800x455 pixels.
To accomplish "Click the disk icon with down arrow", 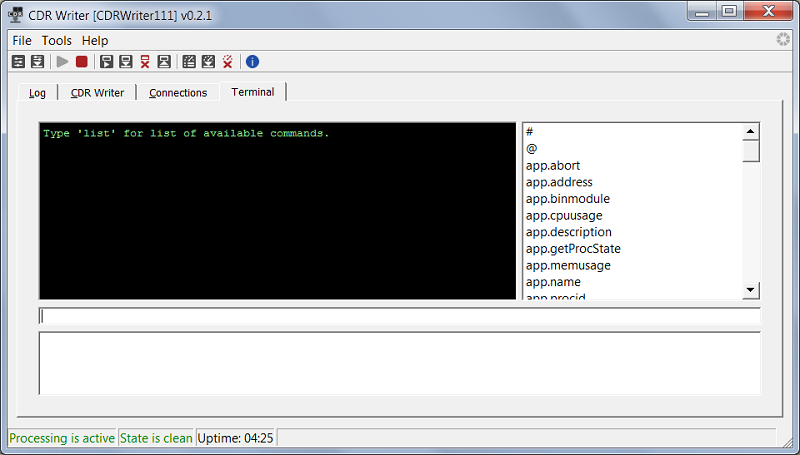I will 126,62.
